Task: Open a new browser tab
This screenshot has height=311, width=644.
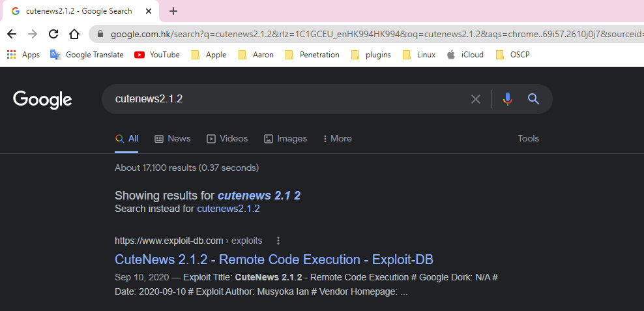Action: (173, 11)
